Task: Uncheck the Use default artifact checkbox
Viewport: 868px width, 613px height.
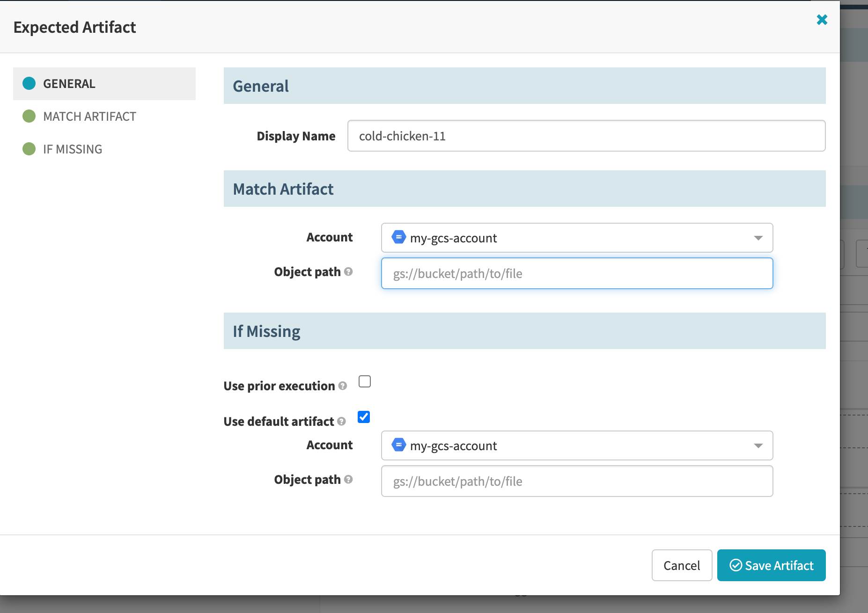Action: coord(364,417)
